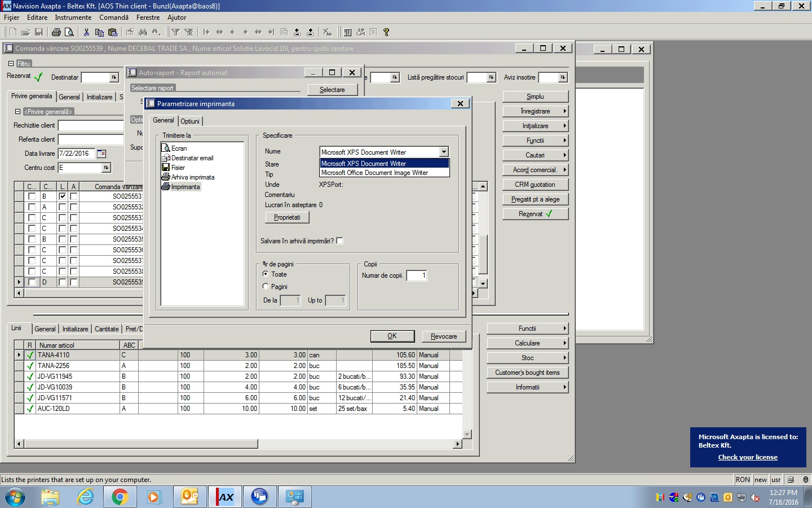Toggle R checkmark for TANA-2256 line

(x=30, y=366)
